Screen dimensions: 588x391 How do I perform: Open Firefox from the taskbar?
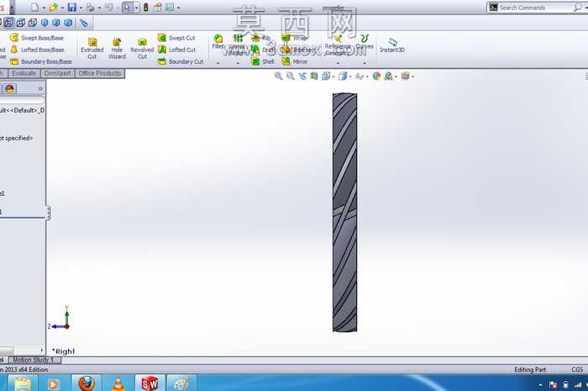[87, 383]
